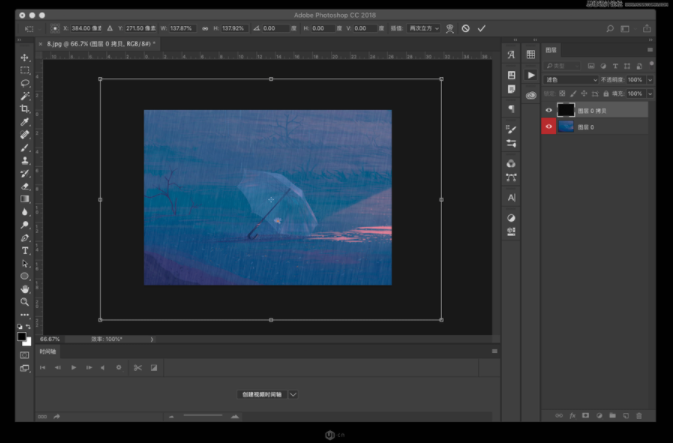
Task: Choose the Horizontal Type tool
Action: coord(25,251)
